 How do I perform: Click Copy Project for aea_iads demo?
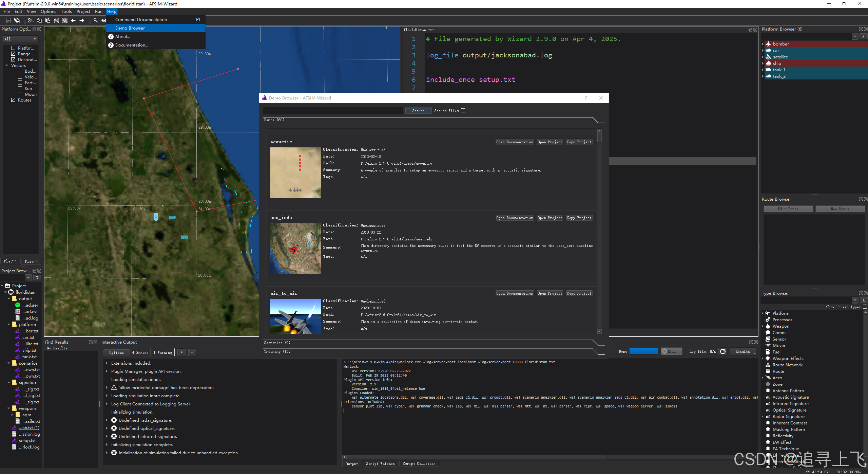coord(579,218)
